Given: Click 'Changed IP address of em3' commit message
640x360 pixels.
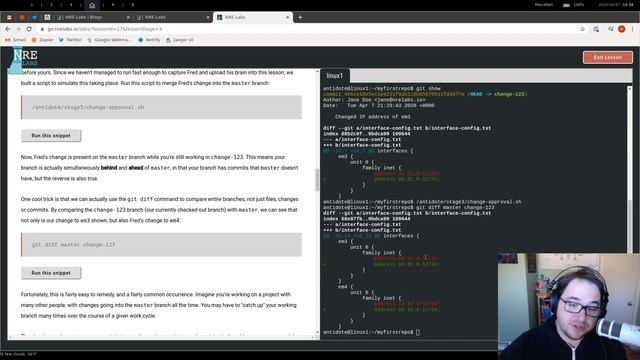Looking at the screenshot, I should 373,117.
